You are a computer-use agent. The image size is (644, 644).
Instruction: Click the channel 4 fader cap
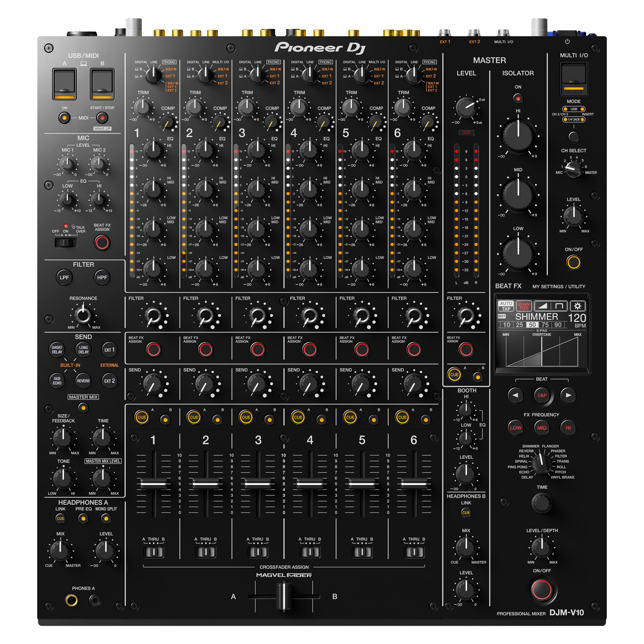(x=310, y=483)
